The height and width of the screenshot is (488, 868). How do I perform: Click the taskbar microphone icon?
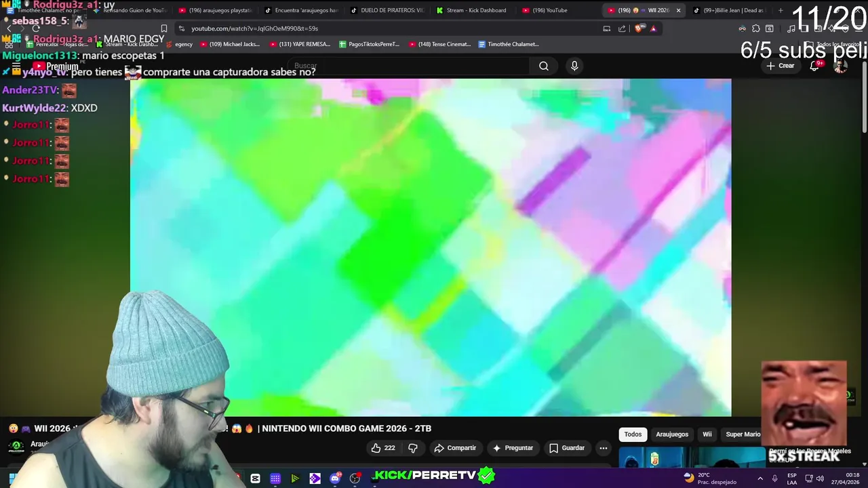[774, 479]
